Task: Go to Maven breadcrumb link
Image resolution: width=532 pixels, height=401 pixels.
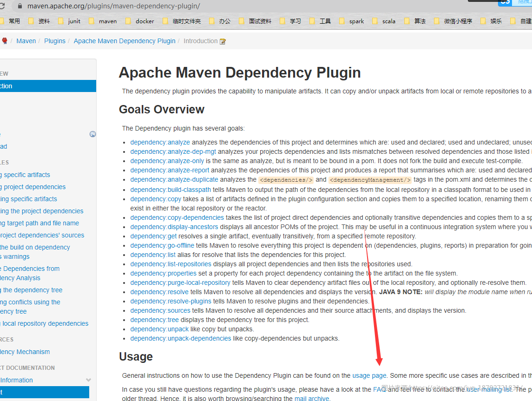Action: pos(26,41)
